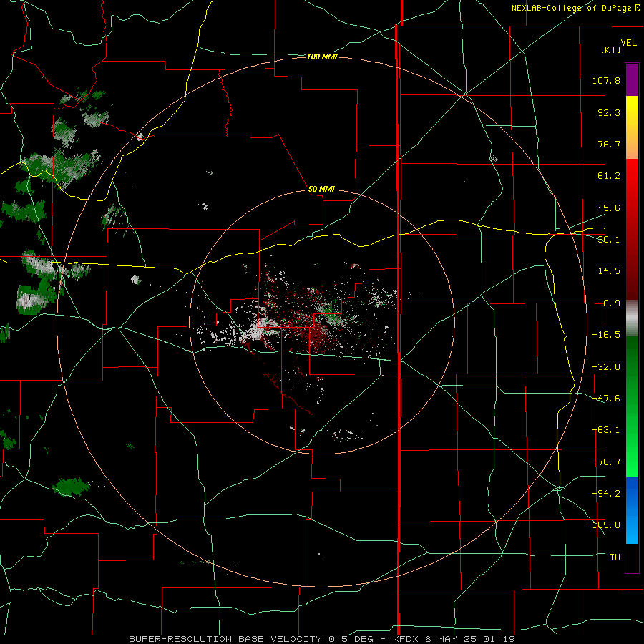Select the 92.3 legend value

click(x=609, y=112)
